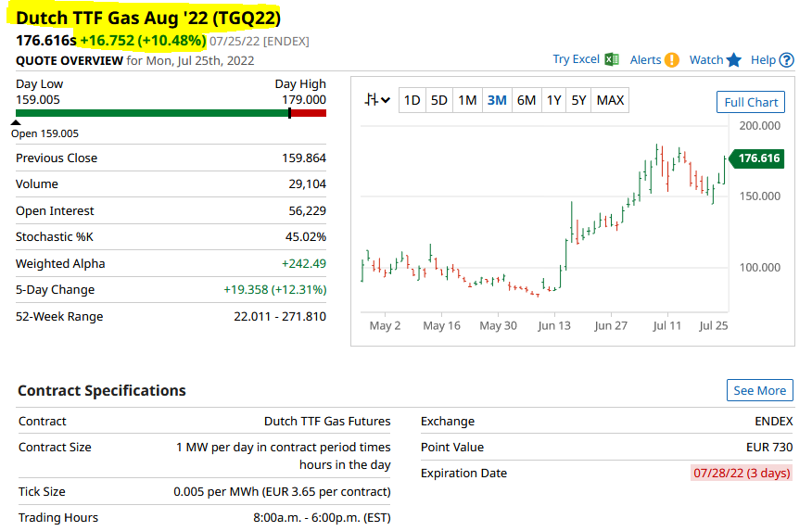Open the Excel icon beside Try Excel
This screenshot has width=812, height=531.
[x=612, y=59]
